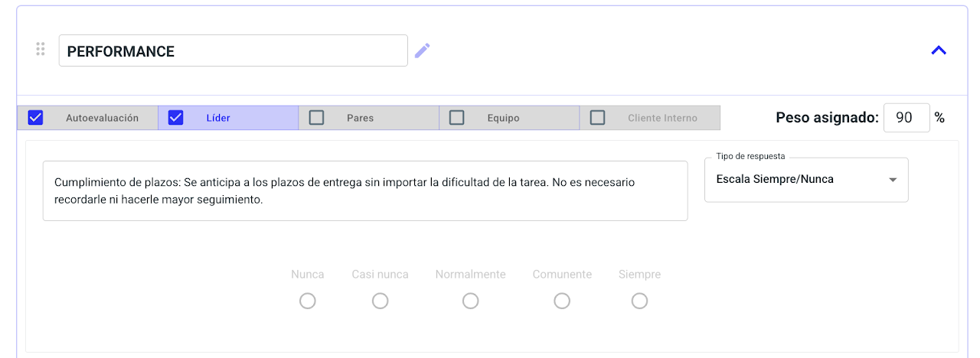Select the Siempre radio option

click(x=640, y=301)
